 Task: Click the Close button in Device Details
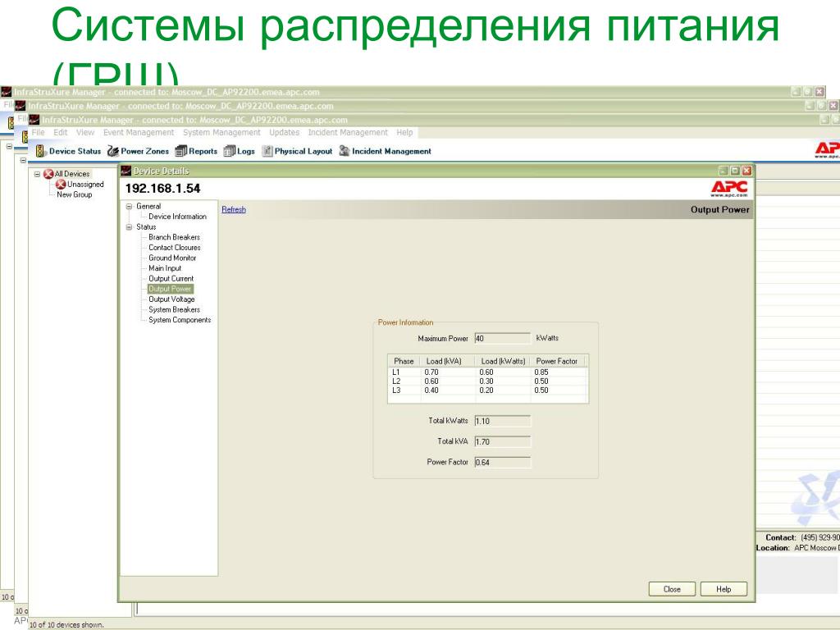672,589
